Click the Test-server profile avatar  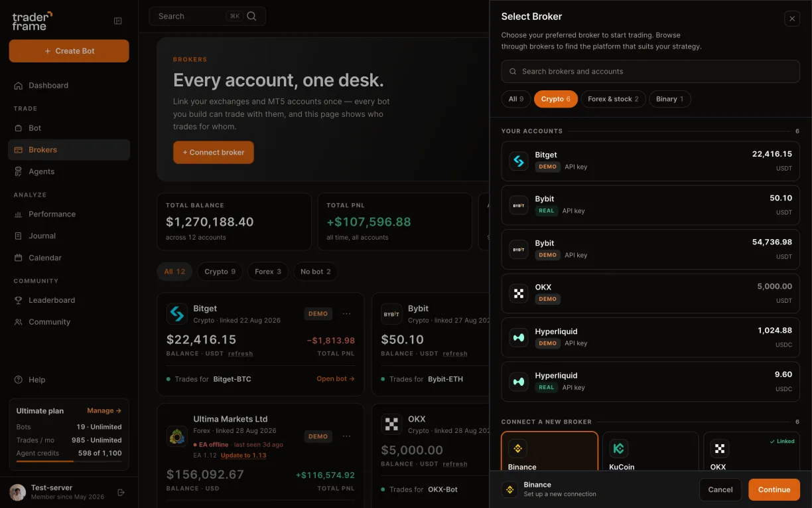(x=17, y=492)
